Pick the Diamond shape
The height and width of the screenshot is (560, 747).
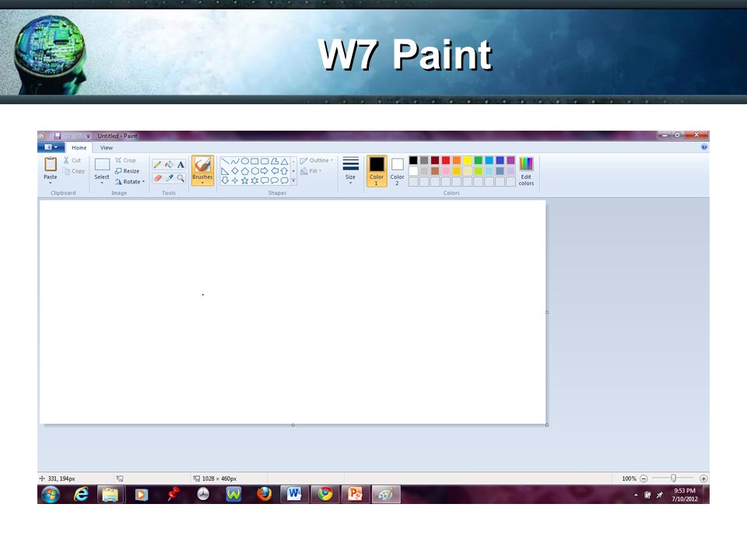point(235,171)
